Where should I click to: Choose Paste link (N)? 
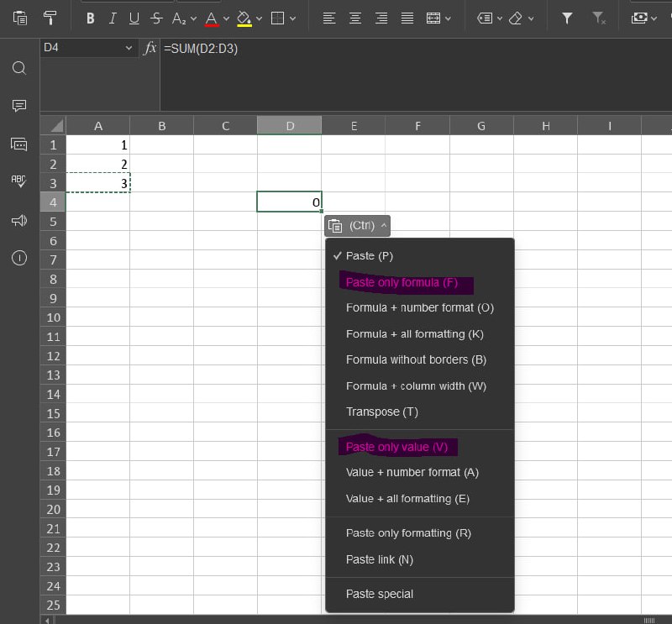coord(419,559)
